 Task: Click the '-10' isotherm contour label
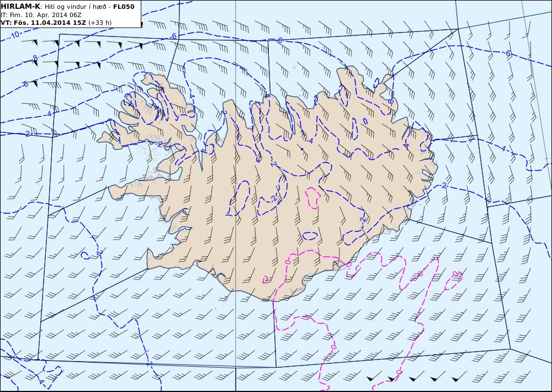coord(14,35)
